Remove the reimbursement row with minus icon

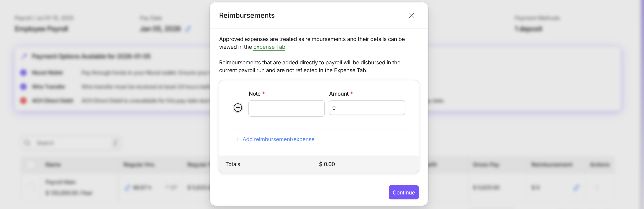coord(237,108)
